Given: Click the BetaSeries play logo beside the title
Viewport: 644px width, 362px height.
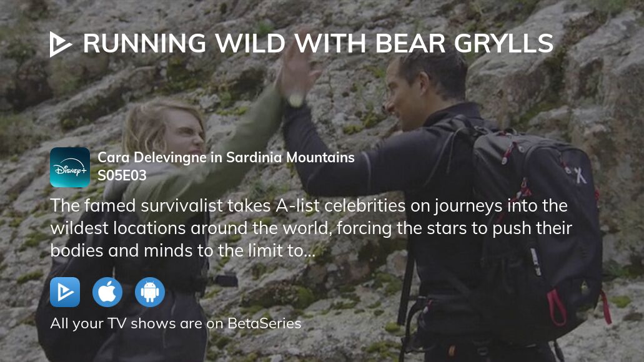Looking at the screenshot, I should point(61,44).
